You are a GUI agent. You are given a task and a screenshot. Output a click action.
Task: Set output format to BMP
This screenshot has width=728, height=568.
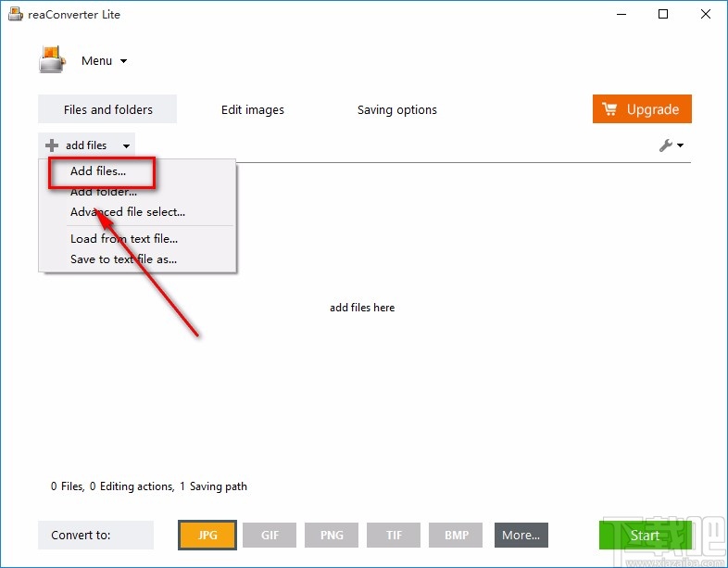tap(456, 535)
